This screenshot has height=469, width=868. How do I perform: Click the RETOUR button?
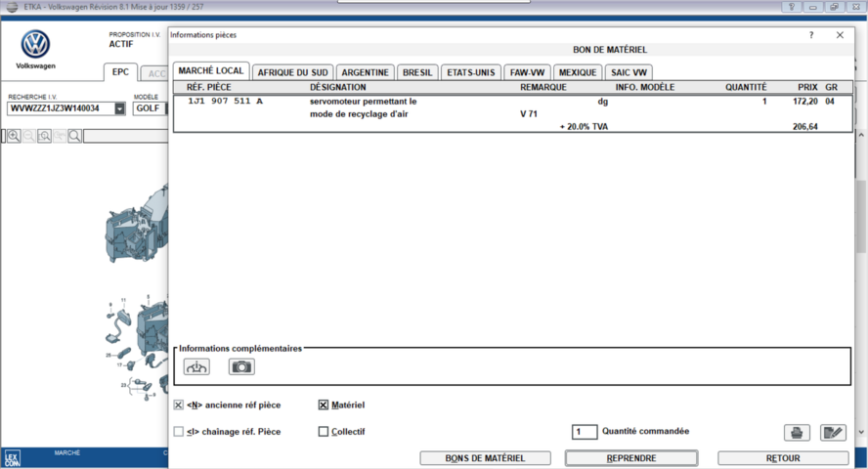point(783,458)
